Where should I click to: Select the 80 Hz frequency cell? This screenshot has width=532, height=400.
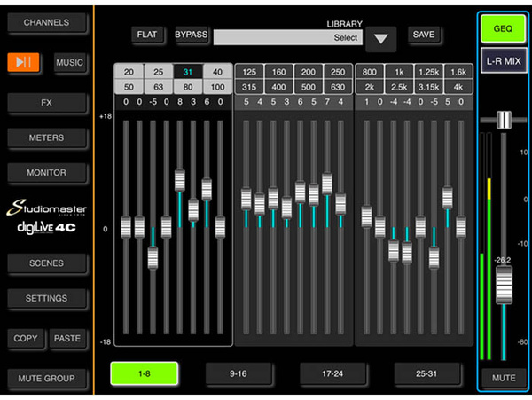click(188, 87)
